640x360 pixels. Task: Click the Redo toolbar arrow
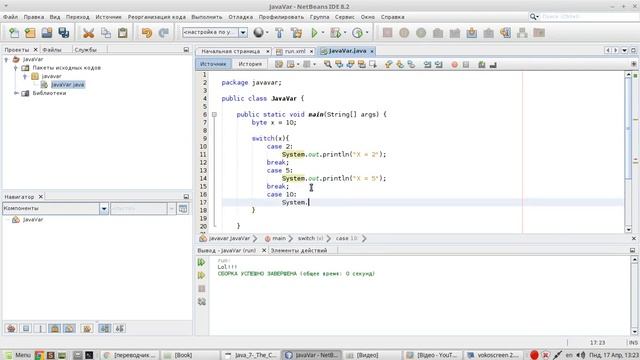163,33
